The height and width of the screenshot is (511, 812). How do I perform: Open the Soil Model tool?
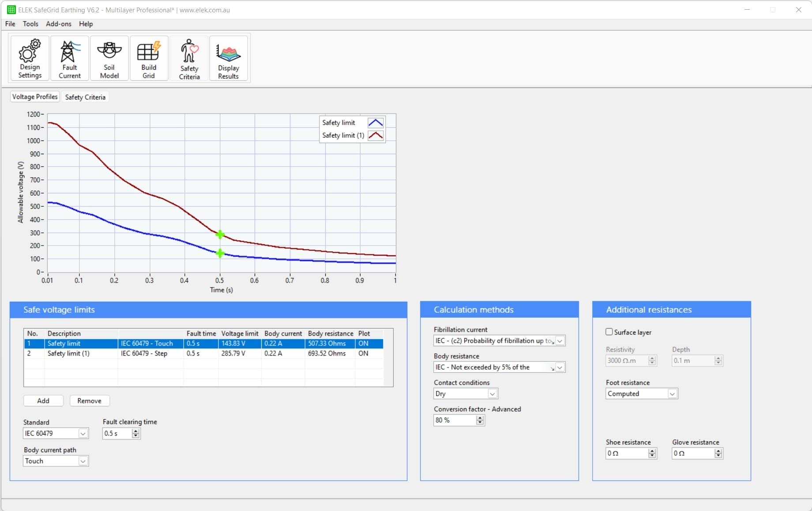click(109, 58)
